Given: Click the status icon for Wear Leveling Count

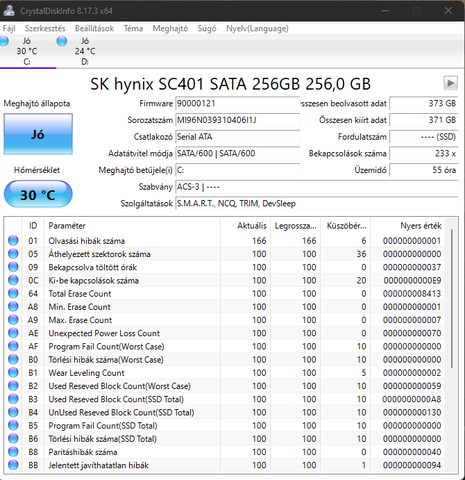Looking at the screenshot, I should (13, 373).
